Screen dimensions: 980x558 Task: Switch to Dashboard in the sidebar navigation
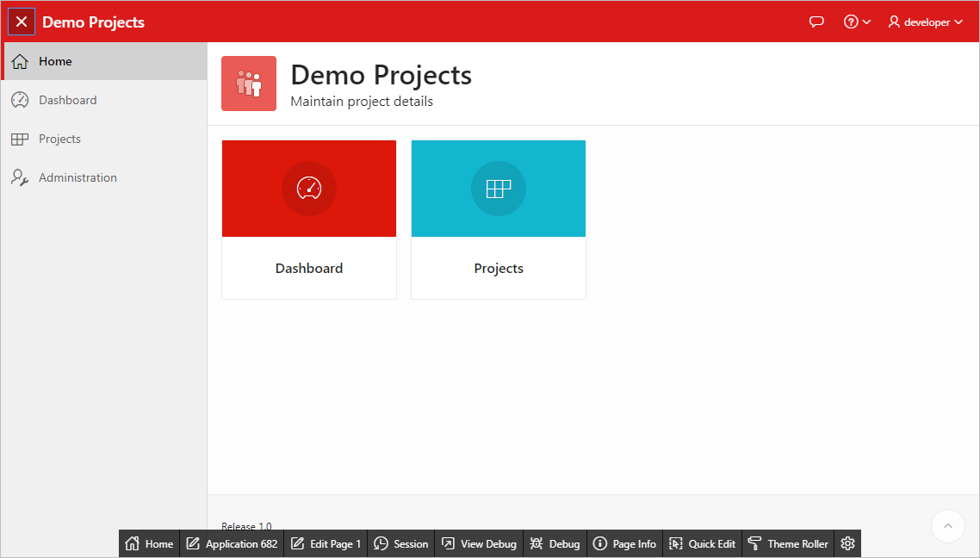click(67, 100)
